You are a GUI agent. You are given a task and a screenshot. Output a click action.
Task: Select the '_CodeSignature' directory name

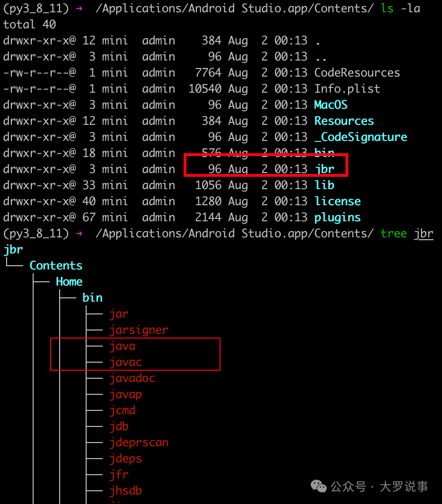(361, 137)
